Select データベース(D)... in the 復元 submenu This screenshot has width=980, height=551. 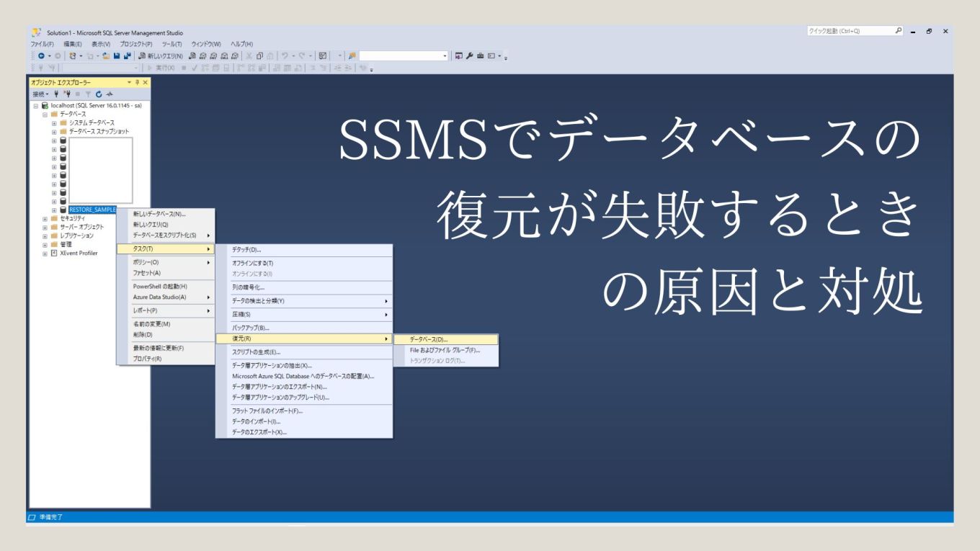446,339
